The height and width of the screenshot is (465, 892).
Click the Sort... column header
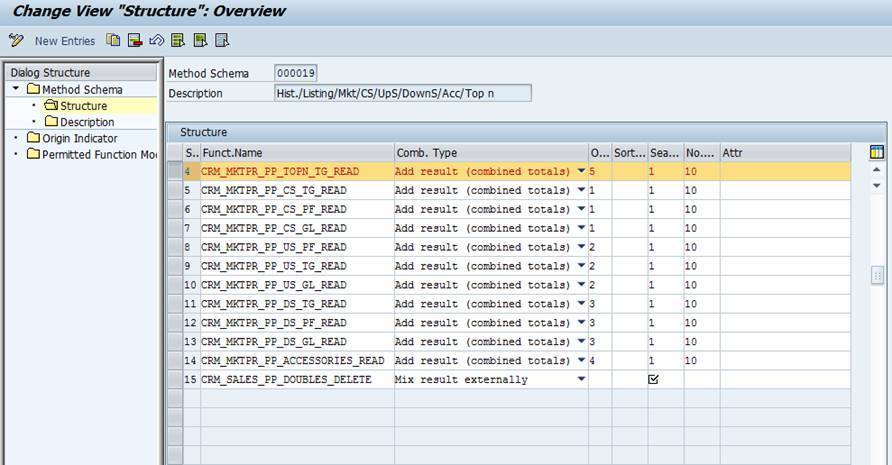pos(630,153)
